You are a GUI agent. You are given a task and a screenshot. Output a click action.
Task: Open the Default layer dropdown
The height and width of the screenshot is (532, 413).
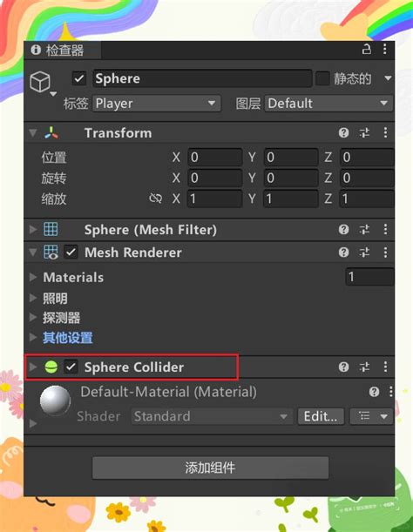[328, 103]
